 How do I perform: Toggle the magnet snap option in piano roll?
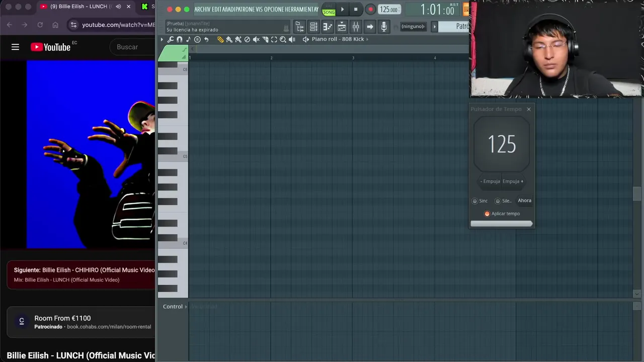[179, 39]
